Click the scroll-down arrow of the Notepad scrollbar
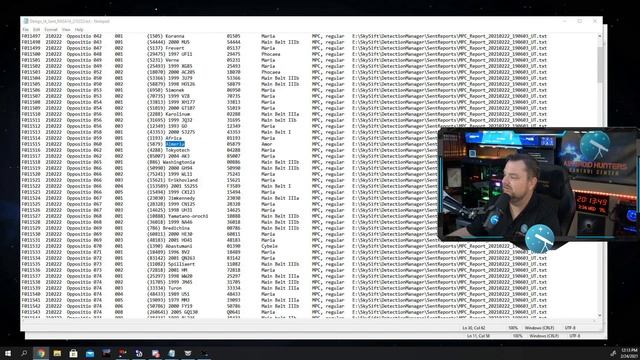 (x=599, y=315)
